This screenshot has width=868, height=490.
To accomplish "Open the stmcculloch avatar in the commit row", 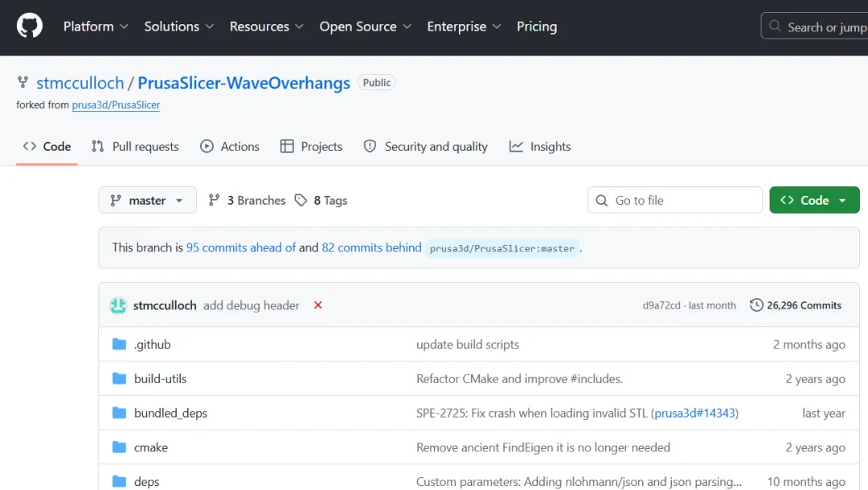I will click(118, 305).
